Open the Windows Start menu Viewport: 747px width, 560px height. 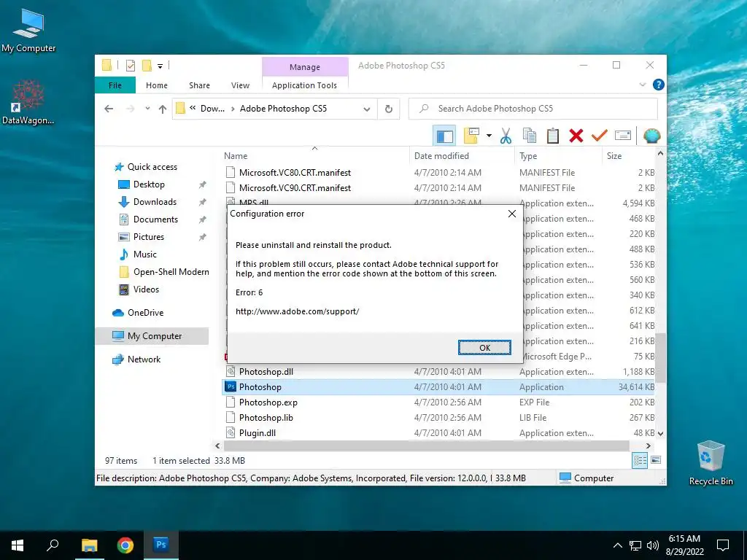[18, 545]
